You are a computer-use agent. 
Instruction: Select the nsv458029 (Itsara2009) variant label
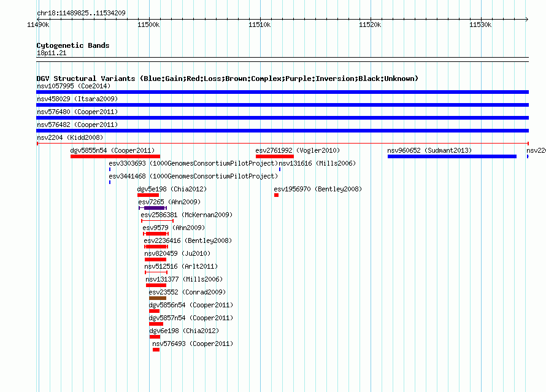point(77,99)
